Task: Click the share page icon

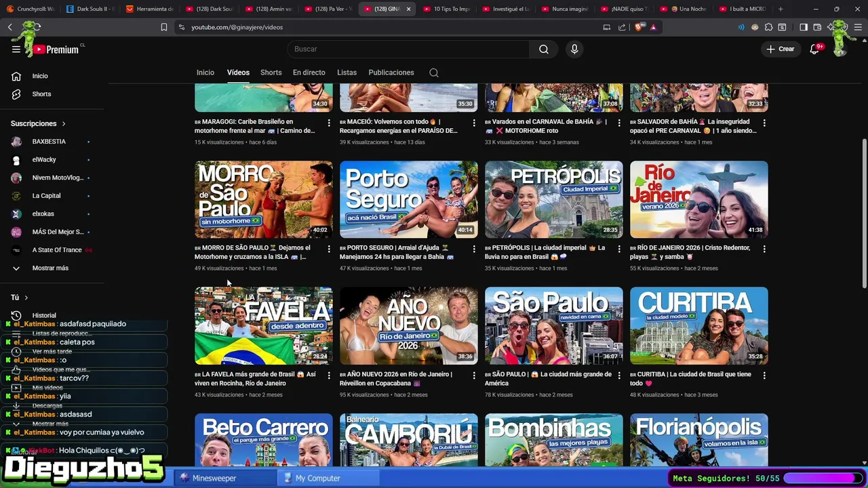Action: pos(622,27)
